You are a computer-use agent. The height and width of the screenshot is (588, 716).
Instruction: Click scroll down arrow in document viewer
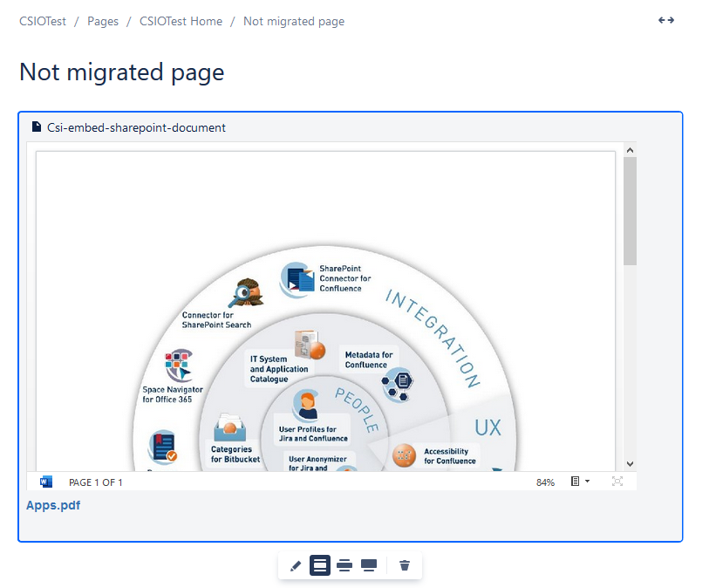point(630,464)
